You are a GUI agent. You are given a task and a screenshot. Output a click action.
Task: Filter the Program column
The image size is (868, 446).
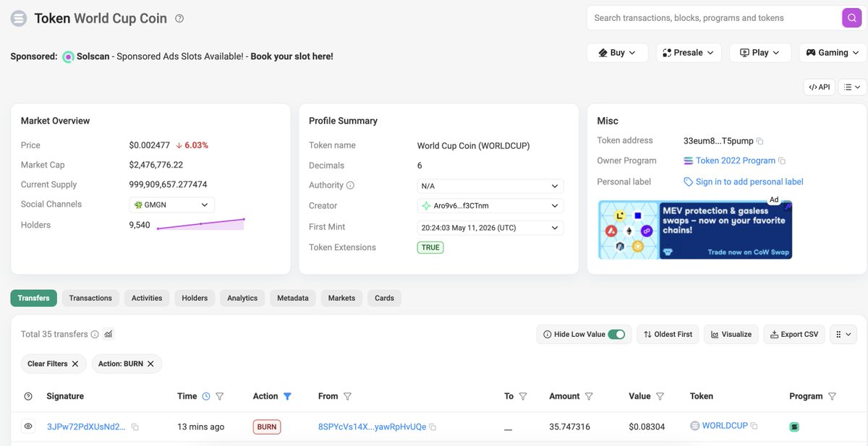pyautogui.click(x=832, y=396)
